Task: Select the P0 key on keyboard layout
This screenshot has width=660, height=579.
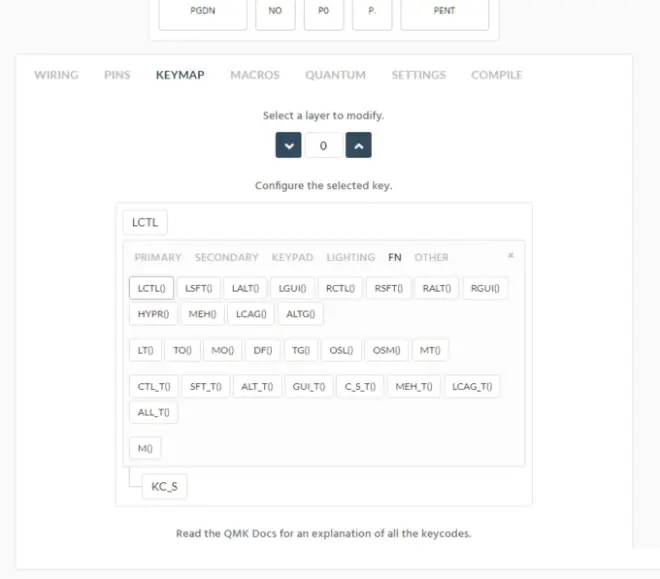Action: [324, 13]
